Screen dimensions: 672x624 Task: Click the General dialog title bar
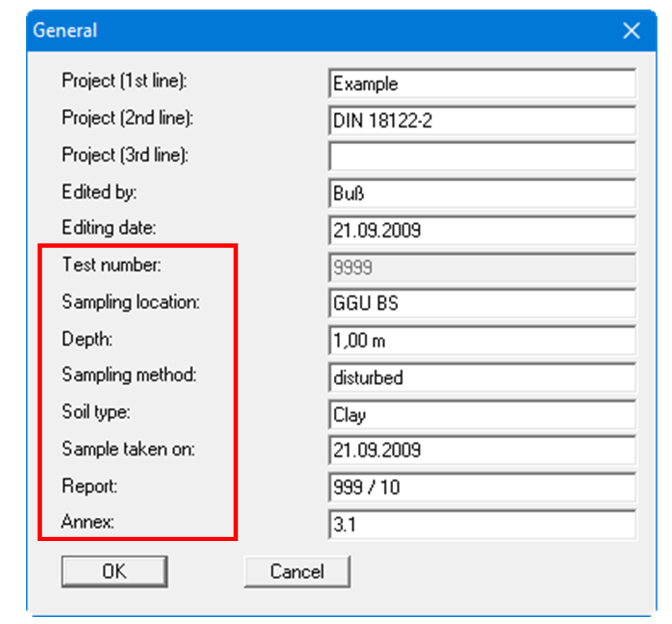[x=316, y=31]
